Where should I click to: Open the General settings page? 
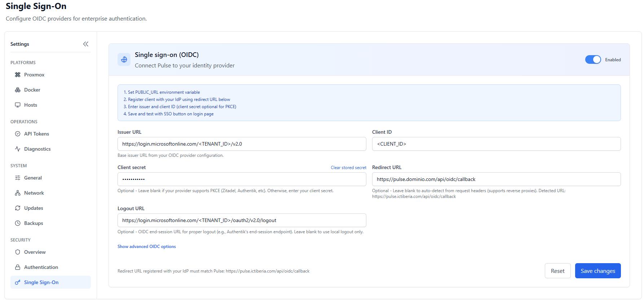pos(33,178)
